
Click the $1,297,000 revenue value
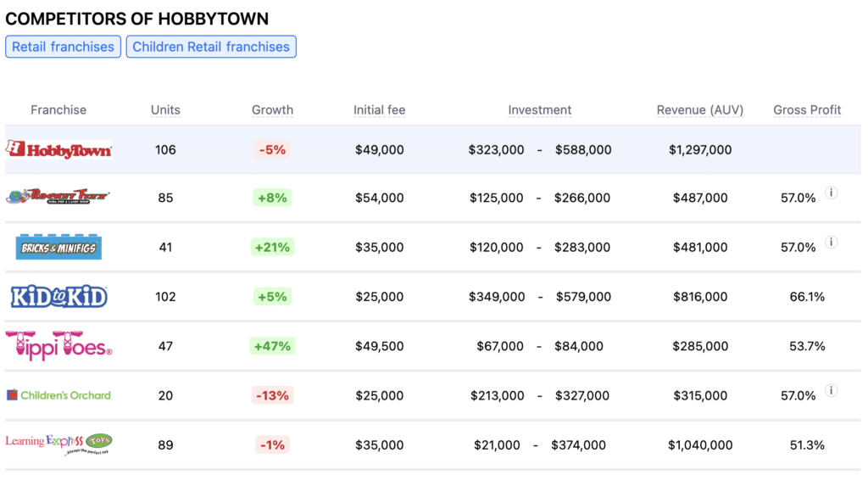(700, 149)
